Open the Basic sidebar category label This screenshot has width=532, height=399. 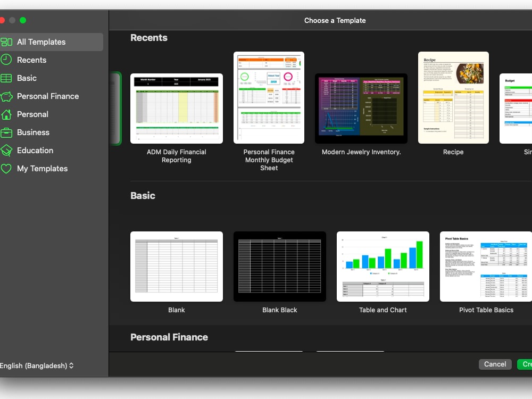pos(27,78)
